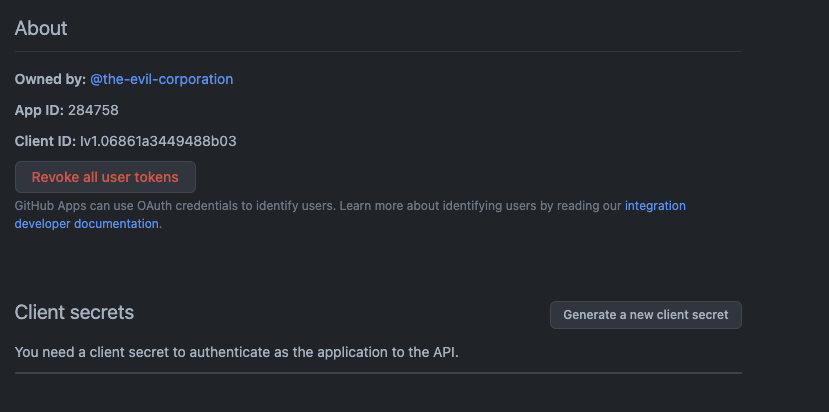Click the Client ID value Iv1.06861a3449488b03
This screenshot has width=829, height=412.
pyautogui.click(x=158, y=141)
